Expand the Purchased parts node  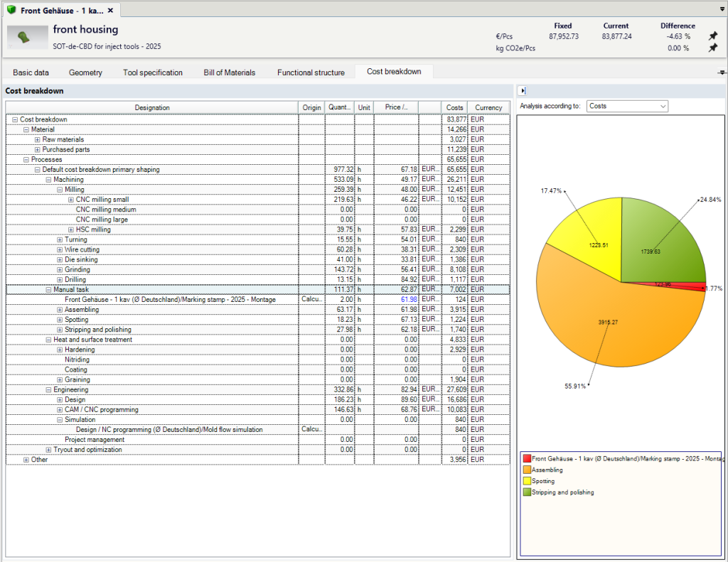(38, 149)
